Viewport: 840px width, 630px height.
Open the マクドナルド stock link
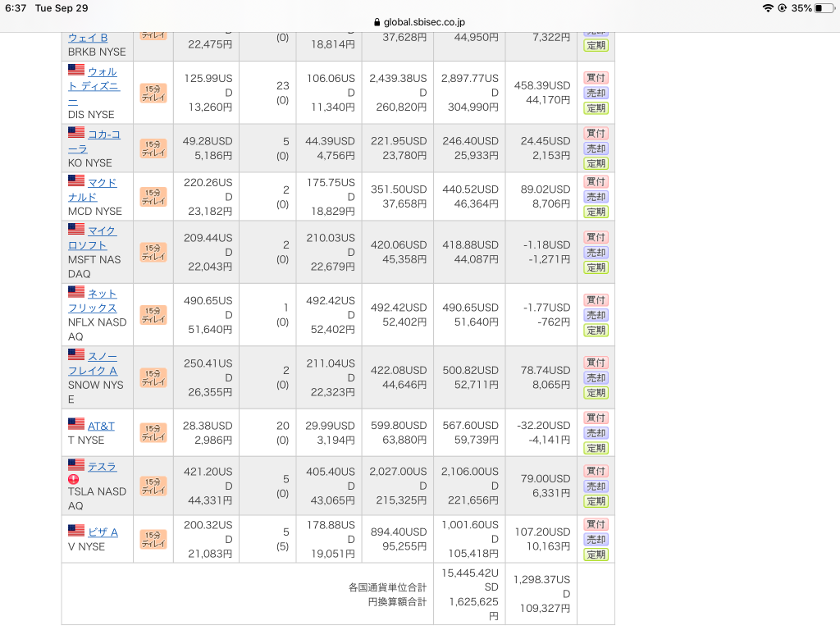click(93, 189)
